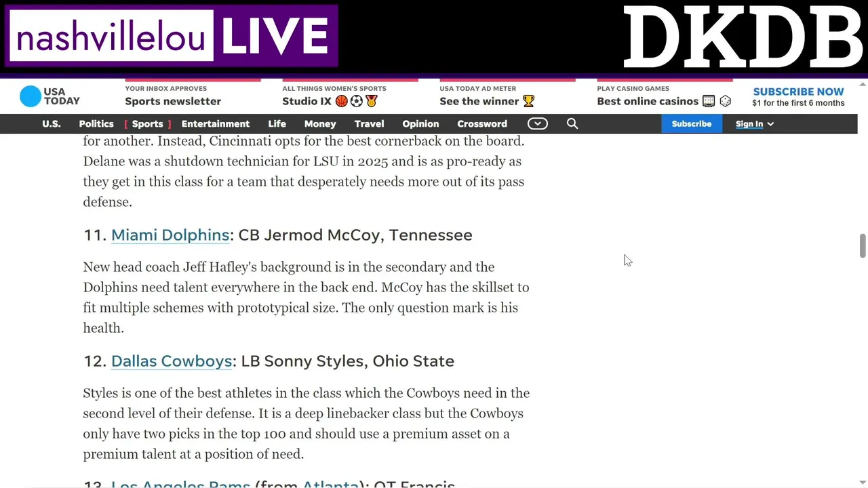Image resolution: width=868 pixels, height=488 pixels.
Task: Open the Sports newsletter promo
Action: click(173, 101)
